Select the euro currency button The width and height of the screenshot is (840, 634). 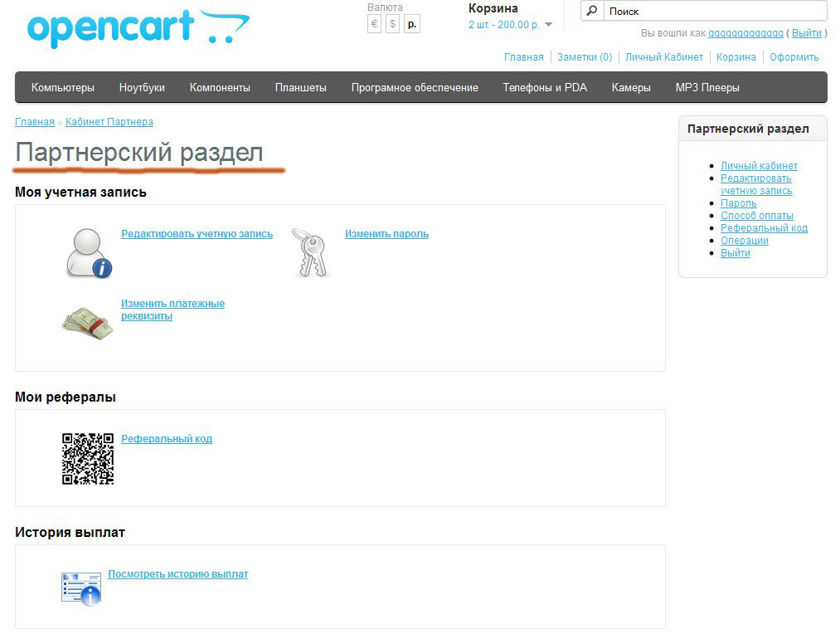(374, 24)
